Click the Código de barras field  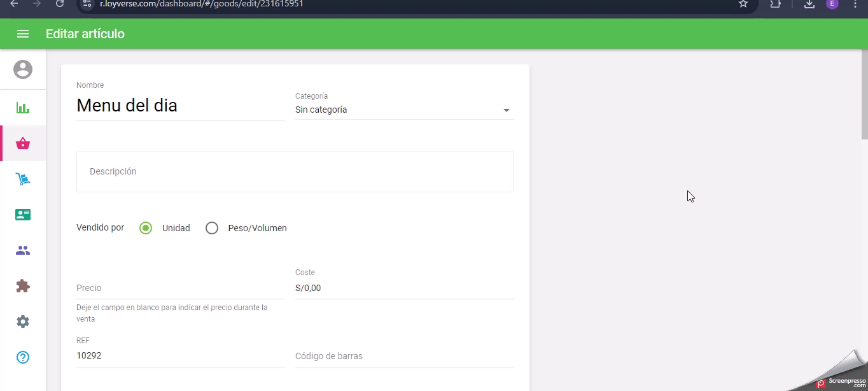tap(404, 356)
